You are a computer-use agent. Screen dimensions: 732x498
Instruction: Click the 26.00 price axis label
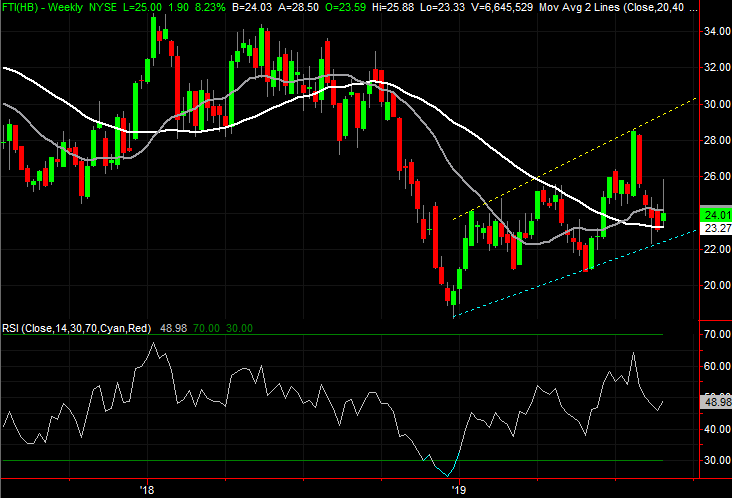(x=717, y=176)
